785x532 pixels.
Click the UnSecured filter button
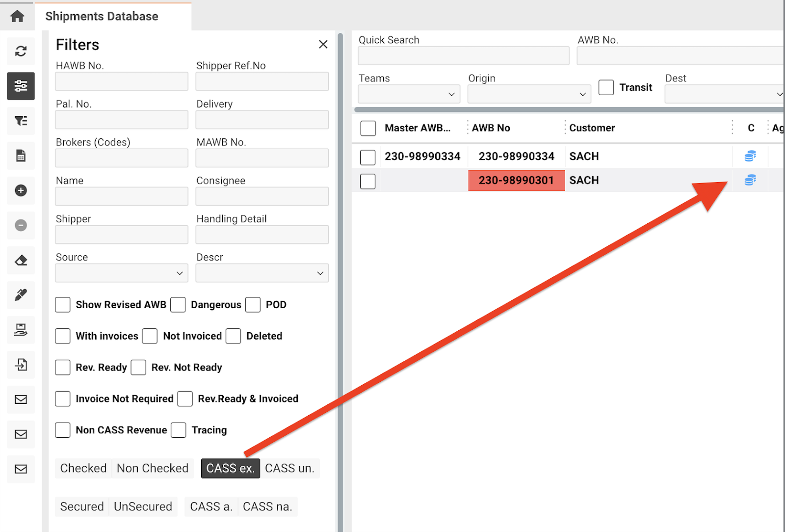143,506
